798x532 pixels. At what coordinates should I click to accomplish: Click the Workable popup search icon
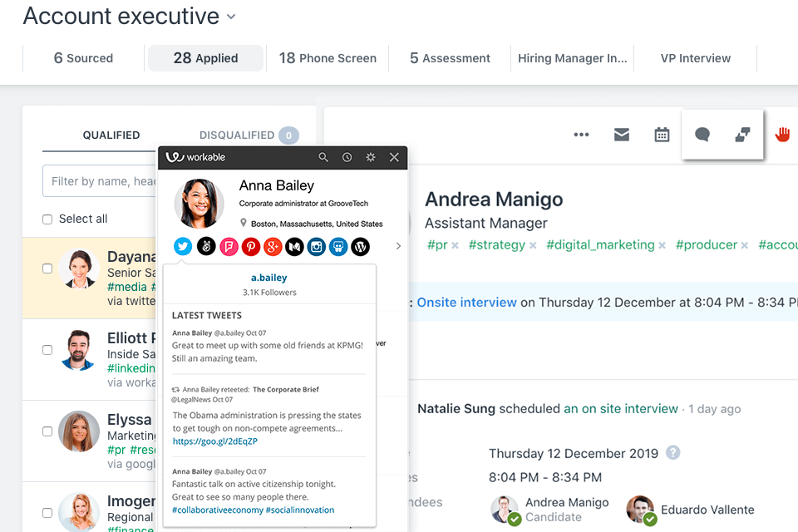pyautogui.click(x=323, y=157)
